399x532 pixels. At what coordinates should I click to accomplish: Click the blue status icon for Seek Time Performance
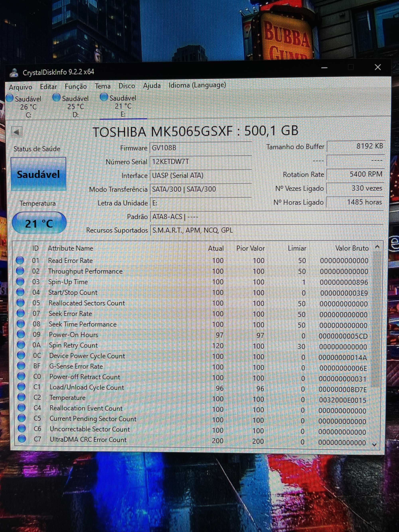[x=21, y=324]
